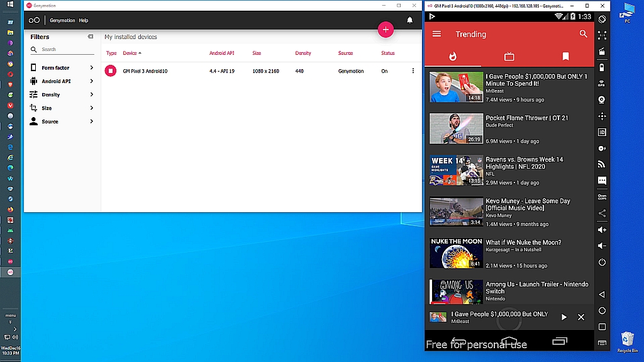Sort devices by Status column
644x362 pixels.
[387, 53]
